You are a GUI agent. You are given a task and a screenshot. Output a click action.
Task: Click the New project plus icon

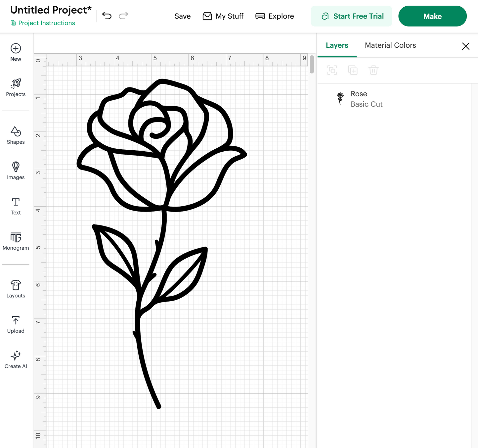(x=16, y=49)
